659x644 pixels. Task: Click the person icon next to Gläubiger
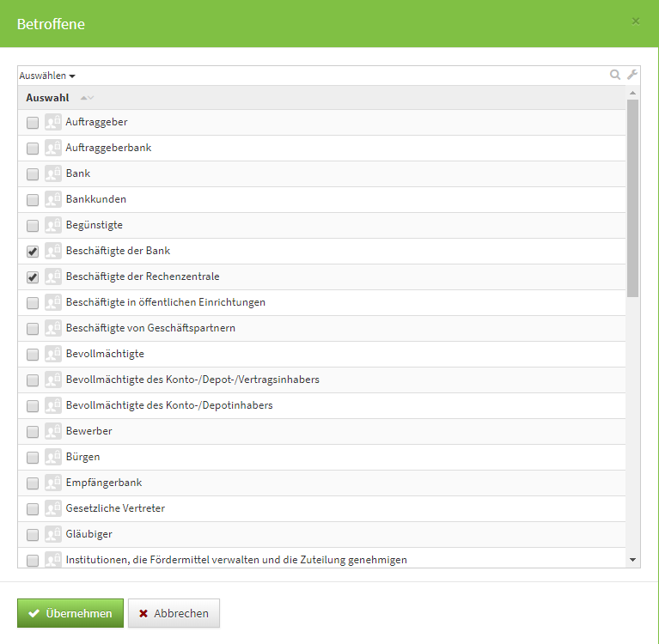53,534
